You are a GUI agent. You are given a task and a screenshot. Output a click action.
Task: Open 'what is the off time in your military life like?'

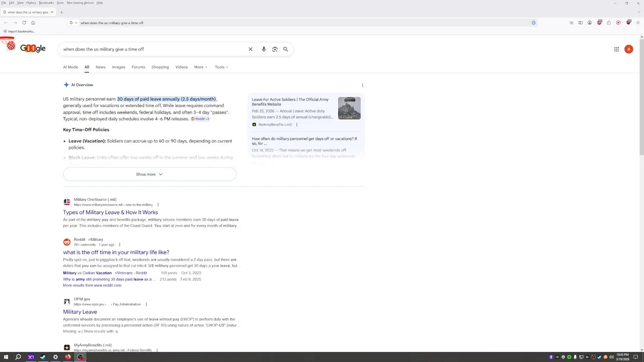[x=116, y=252]
